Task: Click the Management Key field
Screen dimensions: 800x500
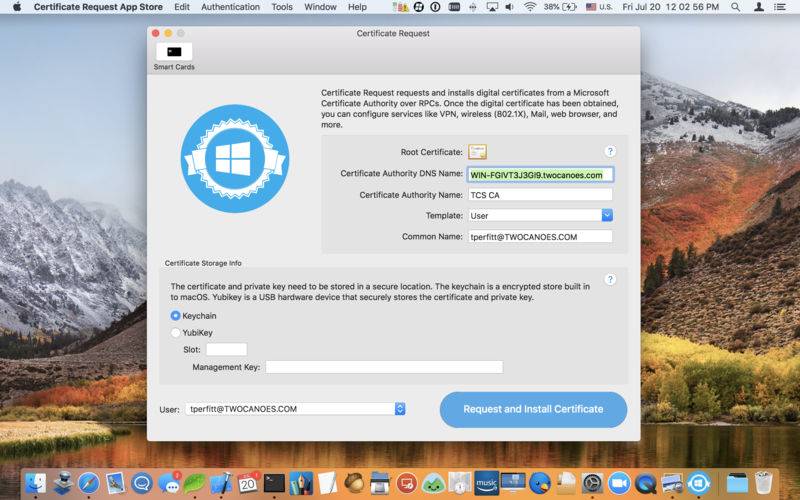Action: (x=384, y=367)
